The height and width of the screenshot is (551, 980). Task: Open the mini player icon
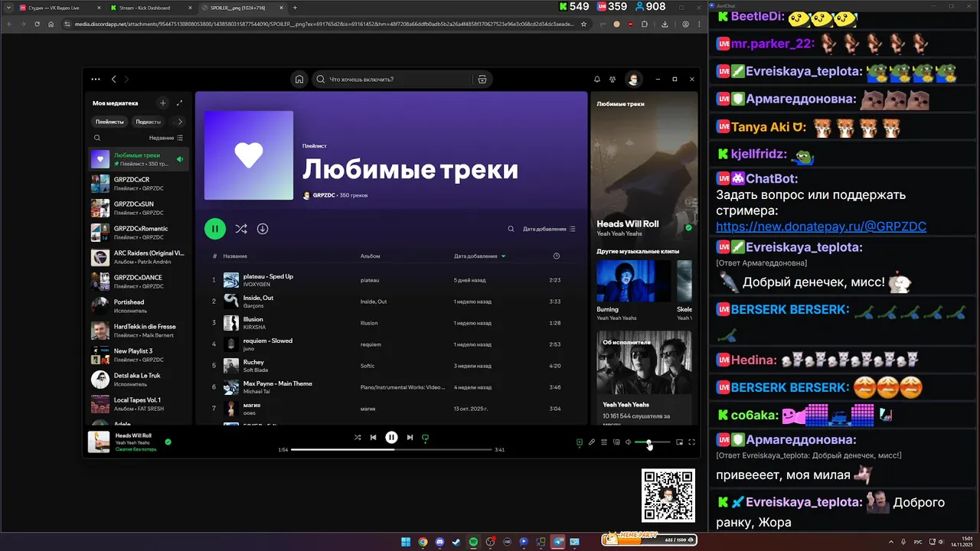point(679,442)
